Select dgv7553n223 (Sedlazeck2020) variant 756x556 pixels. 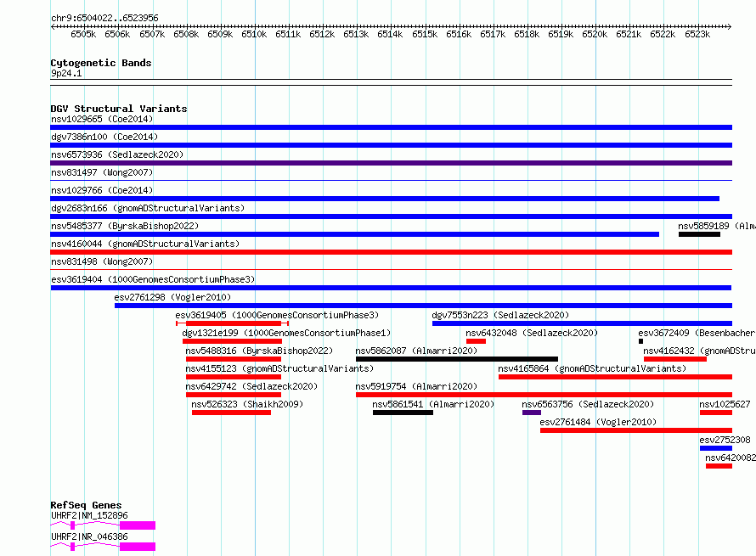coord(582,323)
